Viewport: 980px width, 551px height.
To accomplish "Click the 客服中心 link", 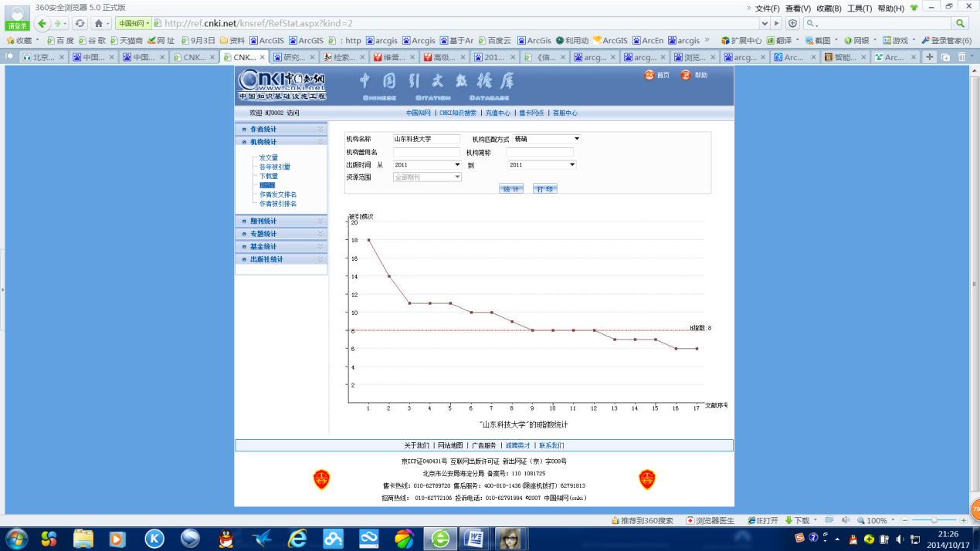I will (x=565, y=113).
